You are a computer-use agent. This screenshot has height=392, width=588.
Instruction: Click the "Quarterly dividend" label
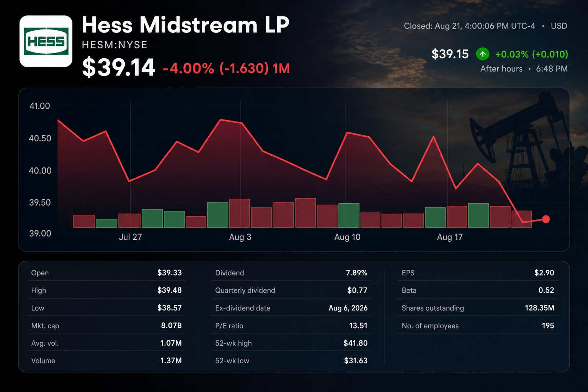coord(245,291)
